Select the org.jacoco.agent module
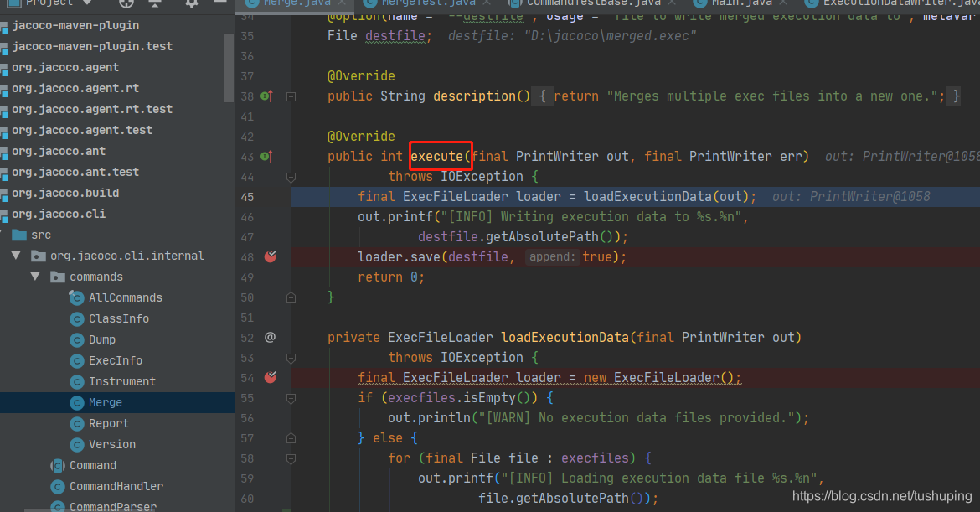The image size is (980, 512). (65, 68)
